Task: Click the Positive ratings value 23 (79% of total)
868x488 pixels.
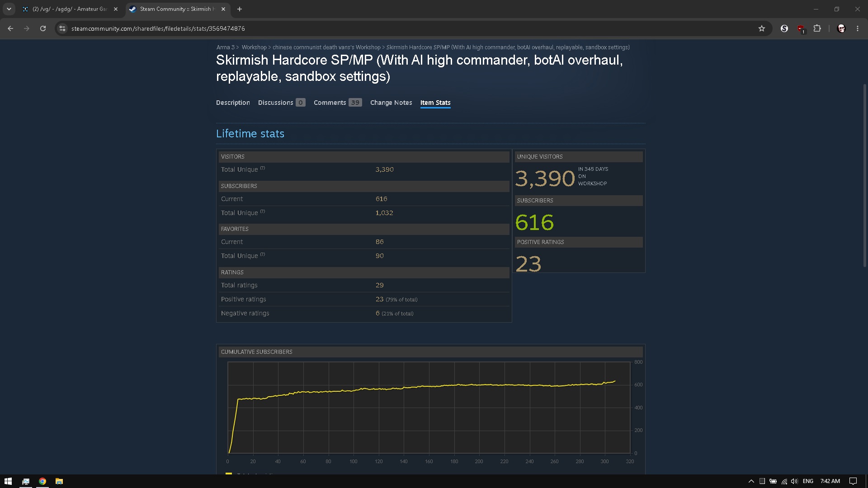Action: click(396, 299)
